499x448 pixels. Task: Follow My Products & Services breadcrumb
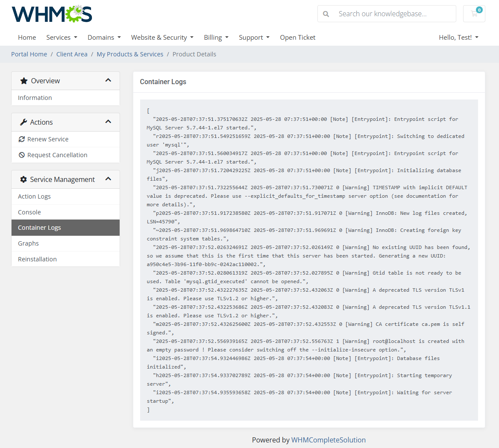click(130, 54)
